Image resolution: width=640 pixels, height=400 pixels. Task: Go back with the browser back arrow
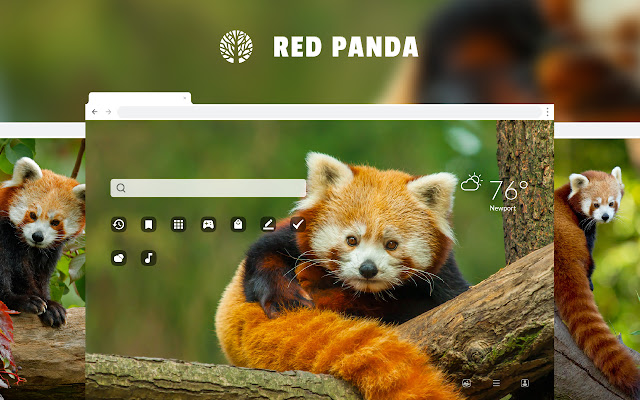click(95, 112)
